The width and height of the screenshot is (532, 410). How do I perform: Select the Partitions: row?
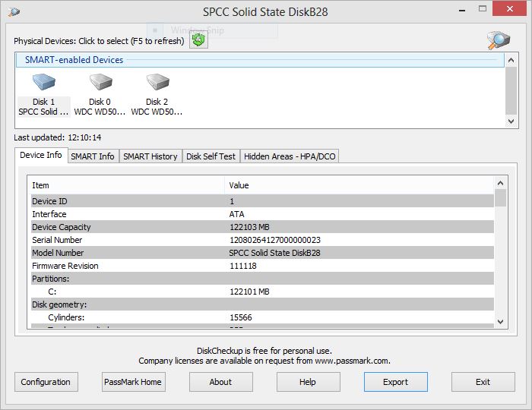click(x=262, y=278)
